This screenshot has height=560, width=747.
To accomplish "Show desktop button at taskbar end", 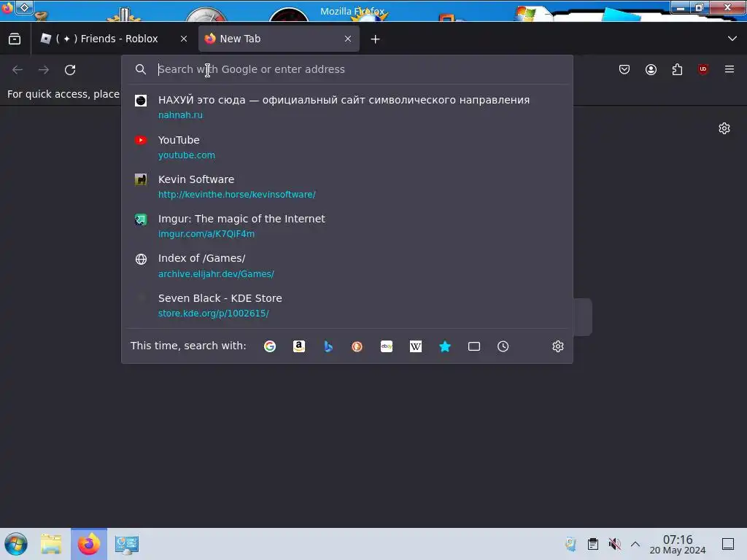I will (x=728, y=544).
